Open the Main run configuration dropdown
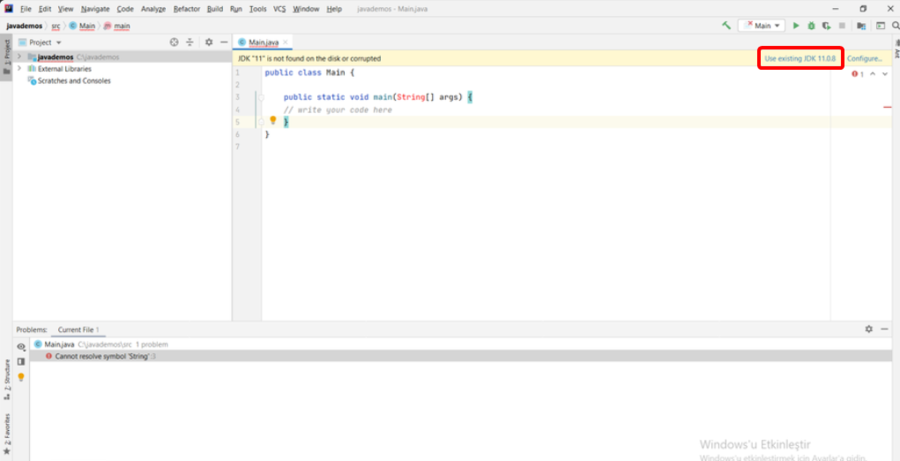Screen dimensions: 900x461 click(762, 26)
